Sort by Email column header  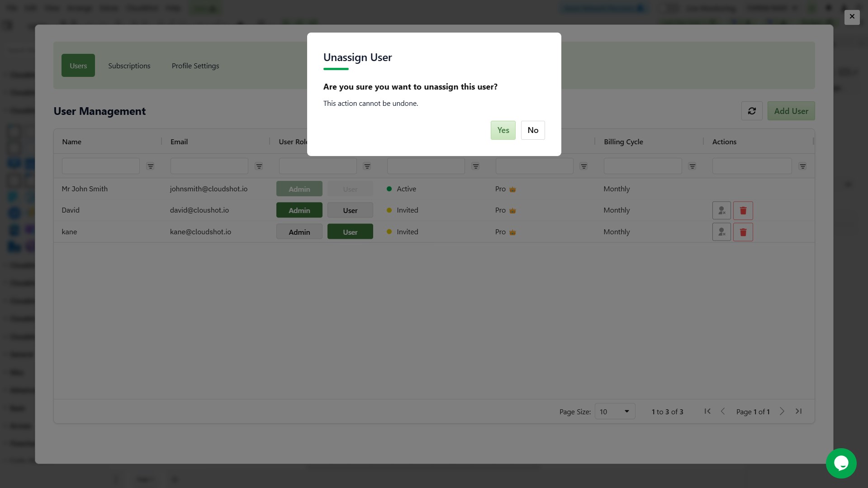pyautogui.click(x=179, y=142)
